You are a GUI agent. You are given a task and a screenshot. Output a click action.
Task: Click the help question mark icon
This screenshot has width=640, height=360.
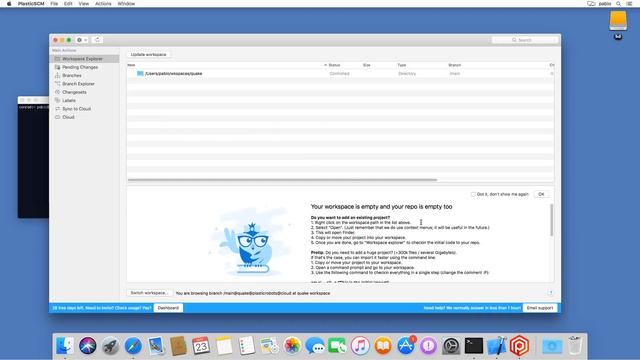[x=551, y=293]
